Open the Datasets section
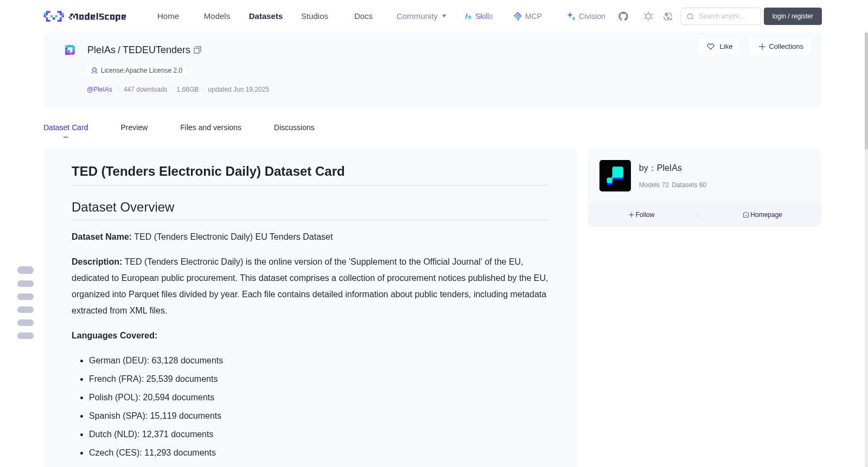 click(266, 16)
